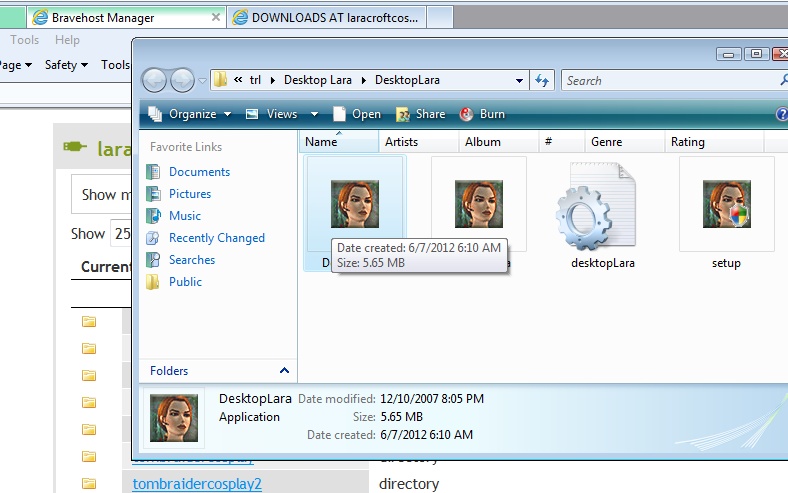
Task: Click the Explorer Help question-mark icon
Action: click(x=781, y=114)
